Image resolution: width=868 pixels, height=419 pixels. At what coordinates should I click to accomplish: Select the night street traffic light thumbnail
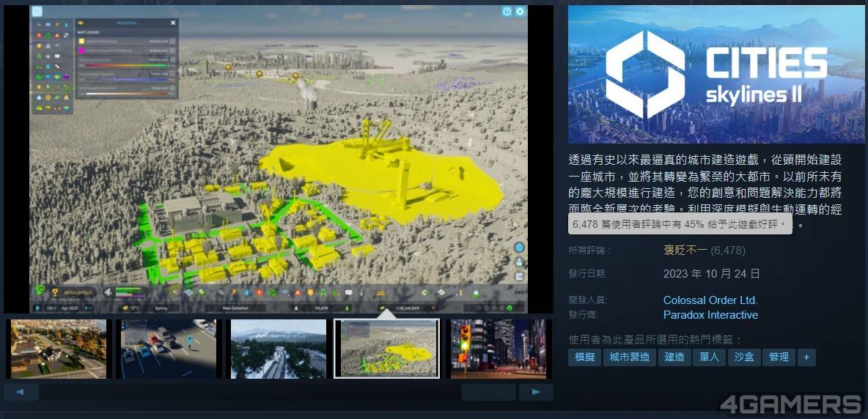[499, 349]
